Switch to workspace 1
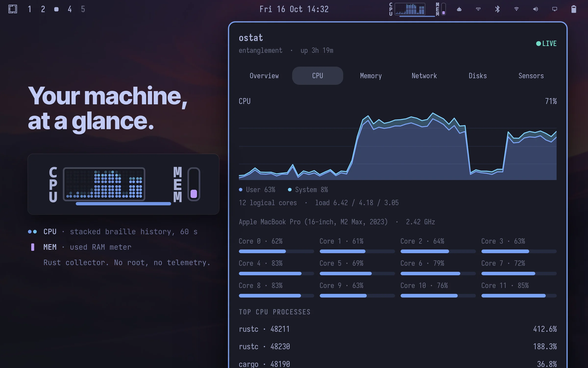Image resolution: width=588 pixels, height=368 pixels. [30, 9]
